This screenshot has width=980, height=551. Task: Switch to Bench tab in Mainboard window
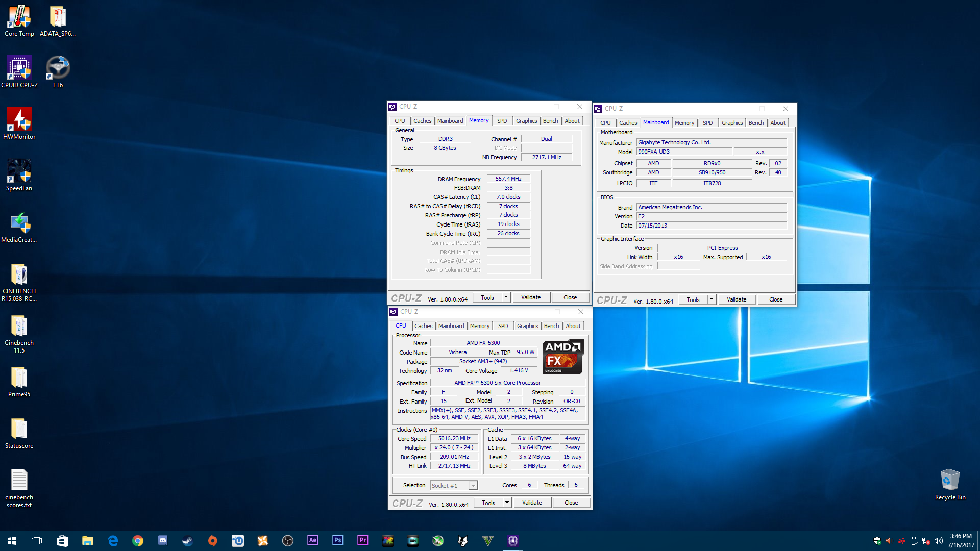(x=756, y=123)
